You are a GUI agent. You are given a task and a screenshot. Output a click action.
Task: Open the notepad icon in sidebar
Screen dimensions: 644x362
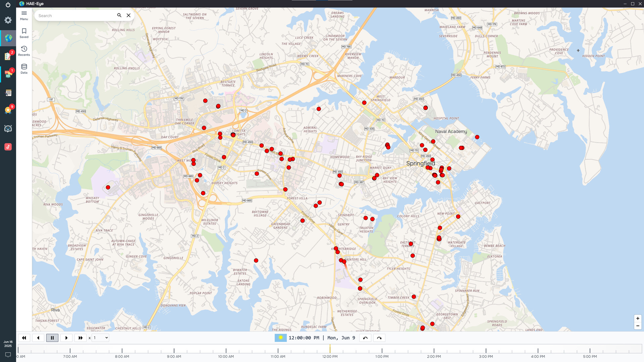click(8, 93)
